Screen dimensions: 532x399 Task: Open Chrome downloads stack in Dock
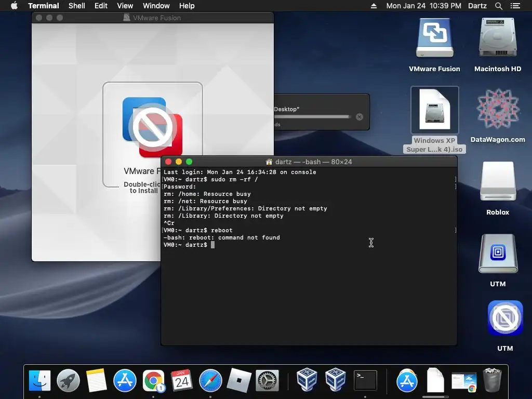(464, 382)
